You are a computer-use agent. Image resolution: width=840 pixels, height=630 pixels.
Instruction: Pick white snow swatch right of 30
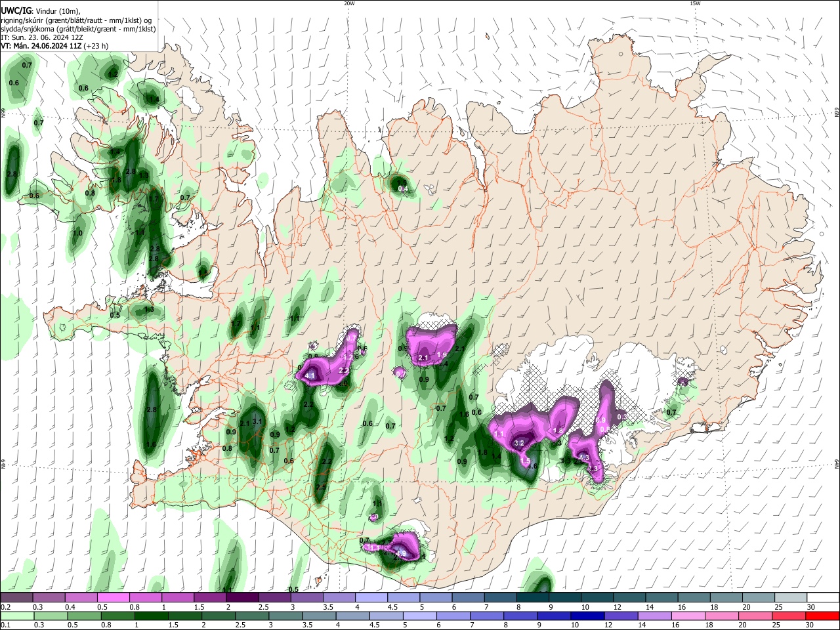824,597
